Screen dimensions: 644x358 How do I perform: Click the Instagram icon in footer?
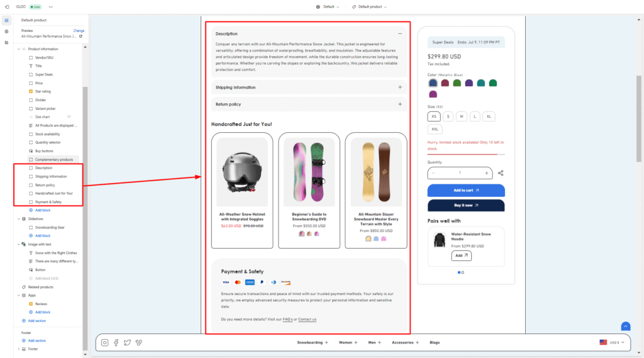pos(105,342)
